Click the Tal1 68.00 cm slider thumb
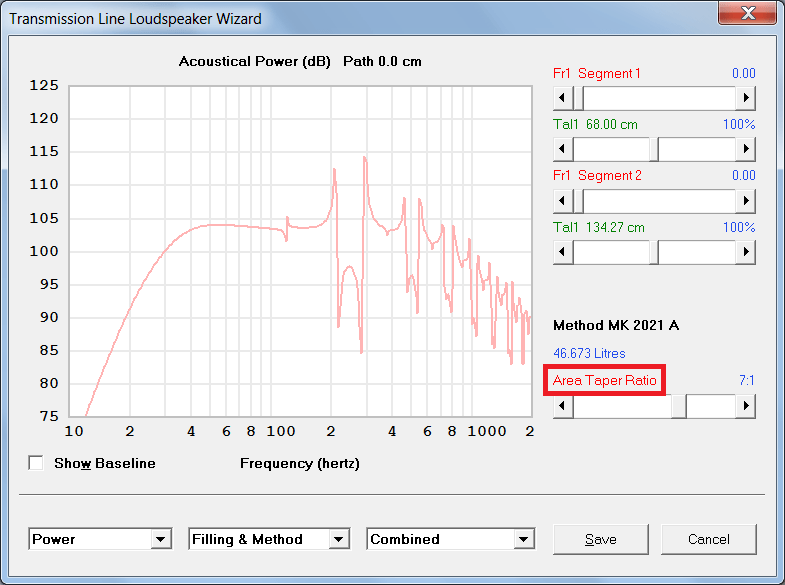 click(x=654, y=149)
